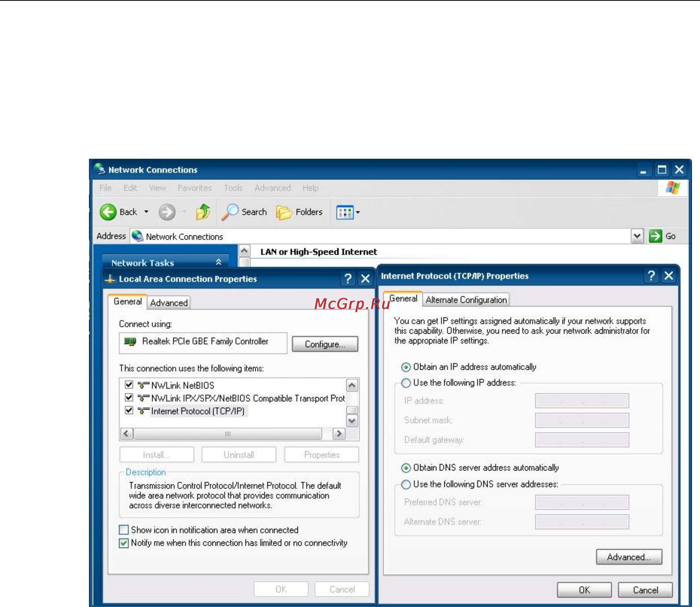Click items list scroll left arrow

pyautogui.click(x=127, y=434)
